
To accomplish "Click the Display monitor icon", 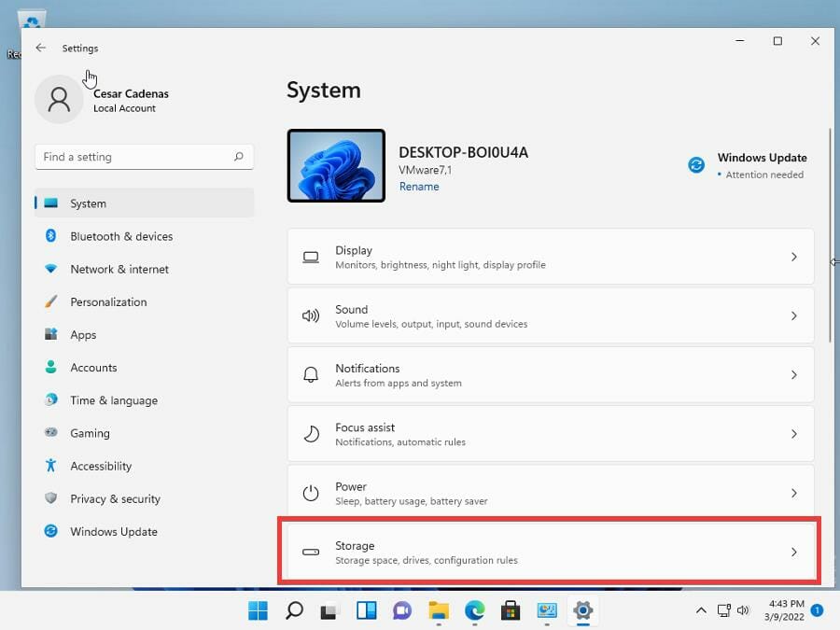I will click(x=311, y=258).
